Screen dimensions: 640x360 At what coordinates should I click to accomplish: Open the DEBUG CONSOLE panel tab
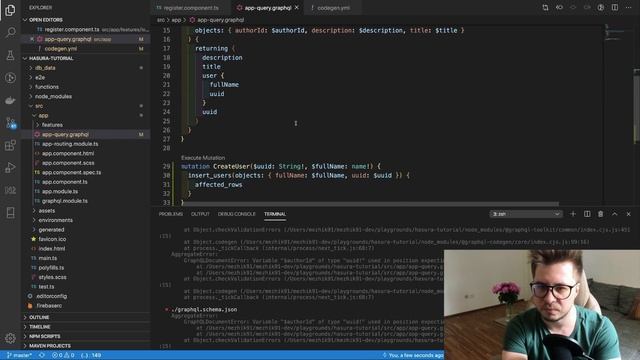click(236, 214)
